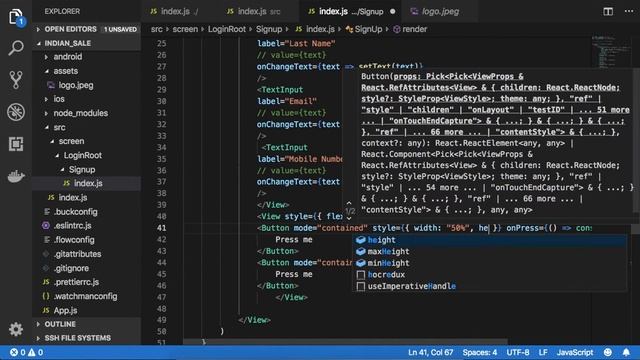The height and width of the screenshot is (360, 640).
Task: Click LoginRoot in the breadcrumb
Action: click(227, 29)
